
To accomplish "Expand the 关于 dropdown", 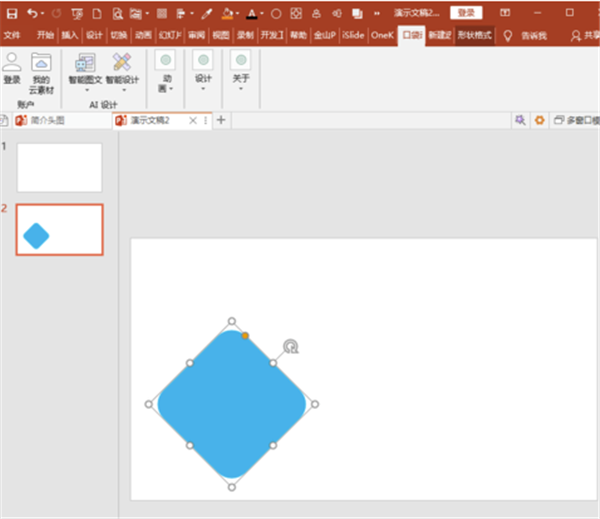I will click(x=241, y=73).
